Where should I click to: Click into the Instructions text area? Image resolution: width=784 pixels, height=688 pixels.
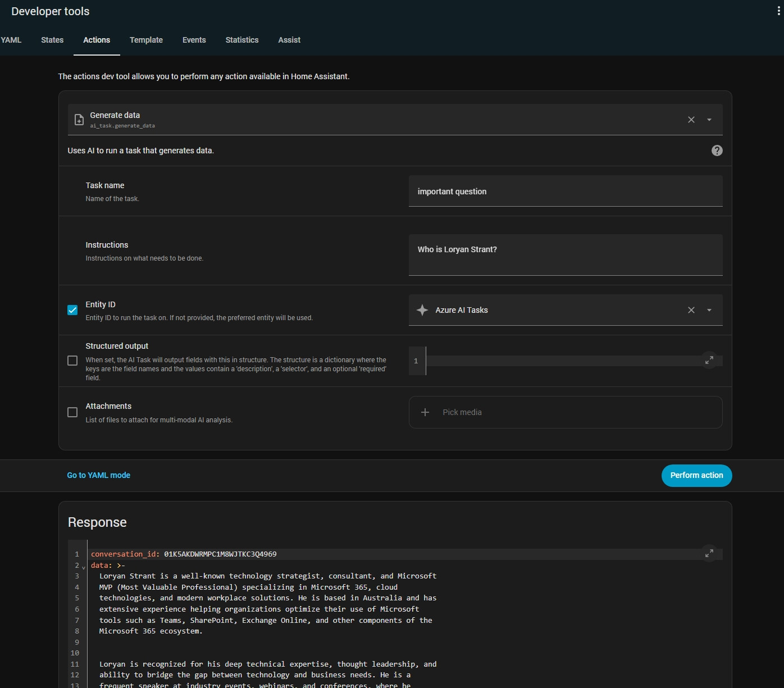tap(566, 255)
